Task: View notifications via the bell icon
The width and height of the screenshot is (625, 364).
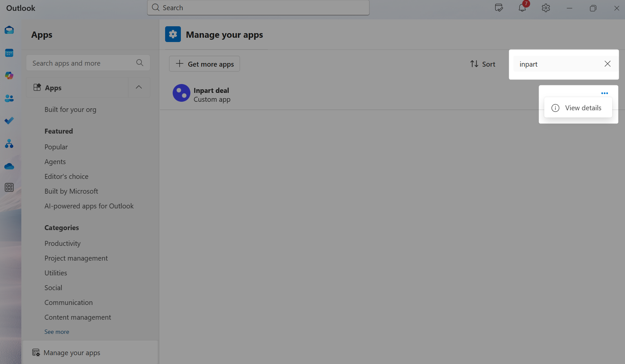Action: (x=522, y=8)
